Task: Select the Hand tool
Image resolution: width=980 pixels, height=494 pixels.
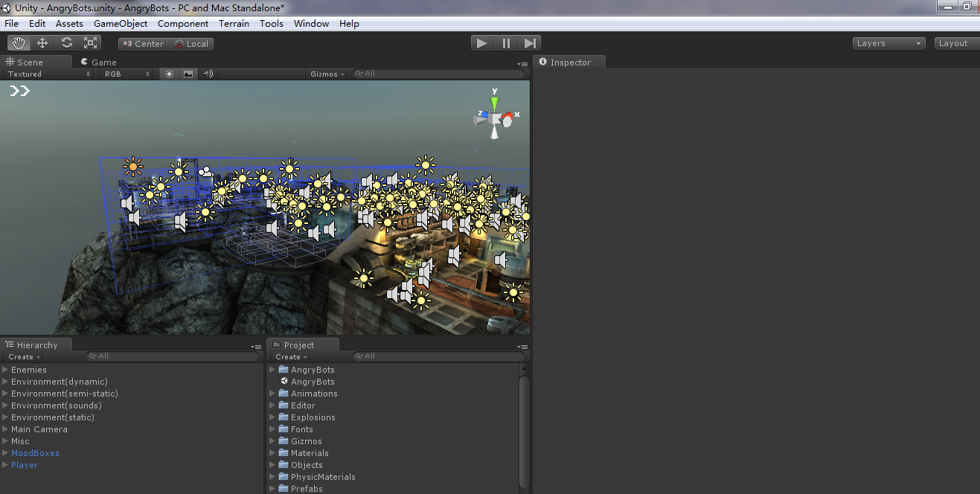Action: pos(19,43)
